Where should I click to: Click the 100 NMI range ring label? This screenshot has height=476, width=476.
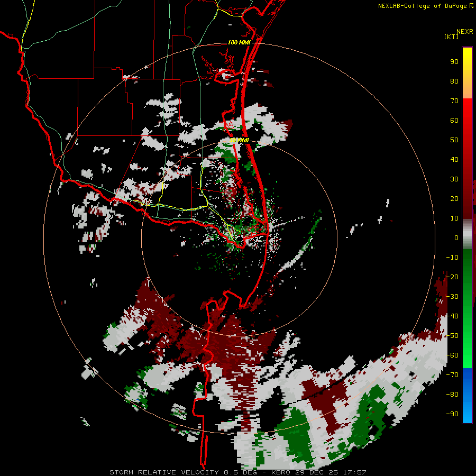239,42
